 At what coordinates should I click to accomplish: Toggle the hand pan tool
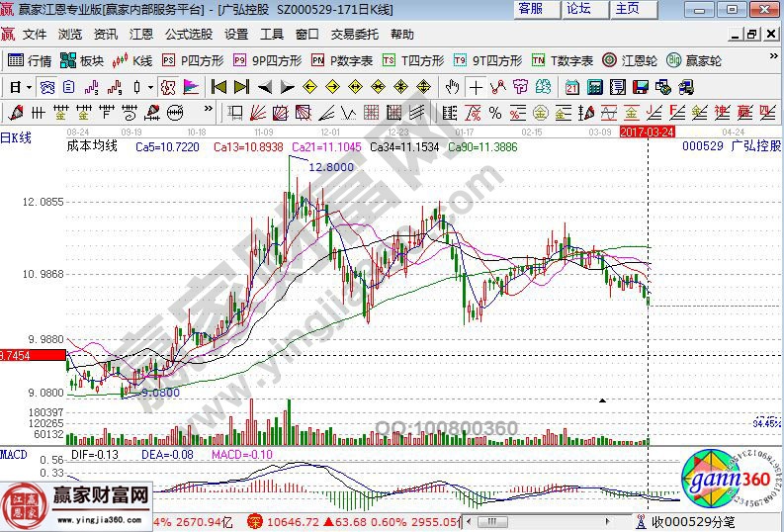pyautogui.click(x=451, y=86)
